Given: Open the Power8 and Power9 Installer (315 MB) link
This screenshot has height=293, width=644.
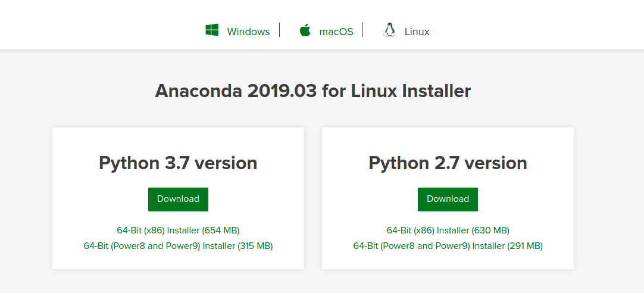Looking at the screenshot, I should [x=178, y=245].
